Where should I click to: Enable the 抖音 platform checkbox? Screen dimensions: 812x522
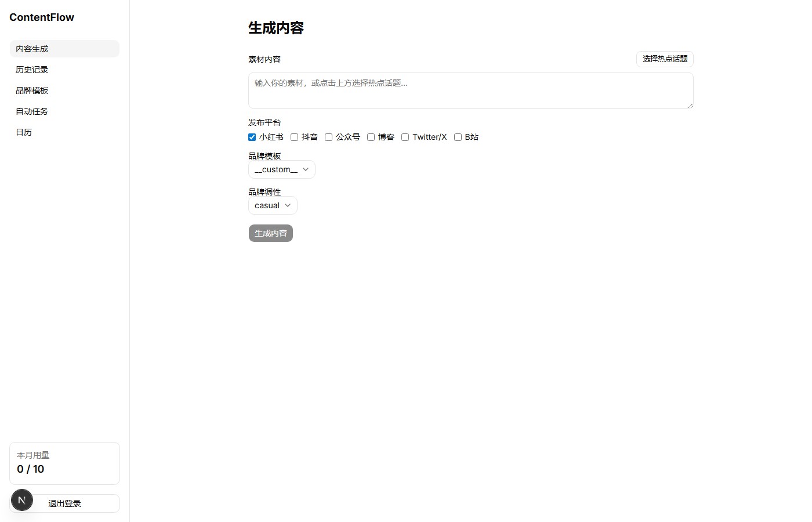[294, 137]
